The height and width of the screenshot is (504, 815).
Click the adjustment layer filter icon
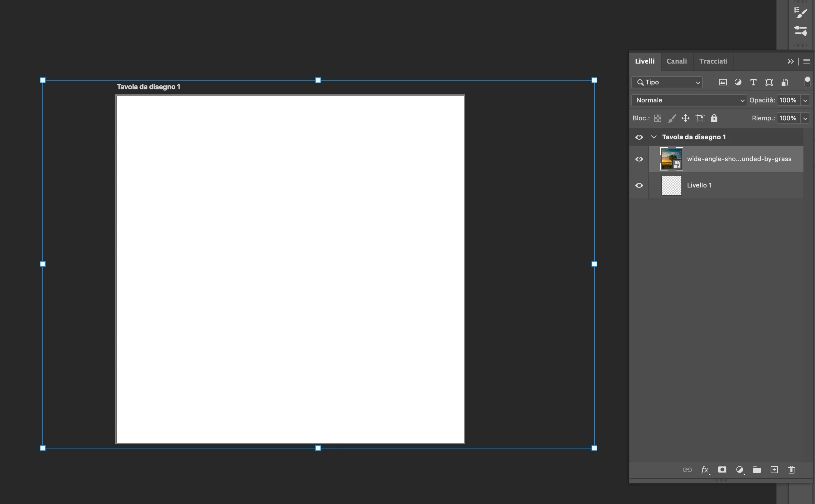(738, 82)
